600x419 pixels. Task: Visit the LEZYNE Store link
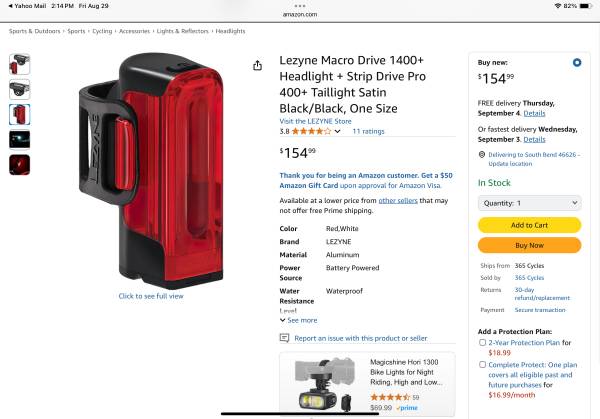pyautogui.click(x=315, y=121)
